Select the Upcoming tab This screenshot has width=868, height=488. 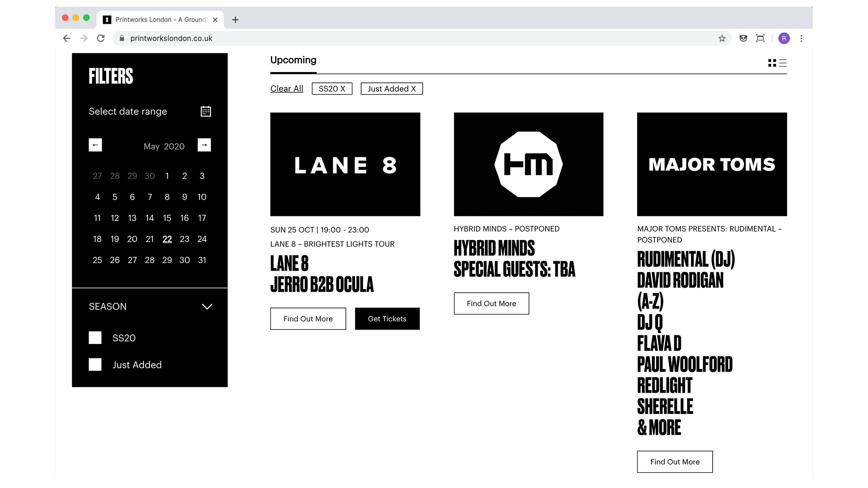click(293, 60)
